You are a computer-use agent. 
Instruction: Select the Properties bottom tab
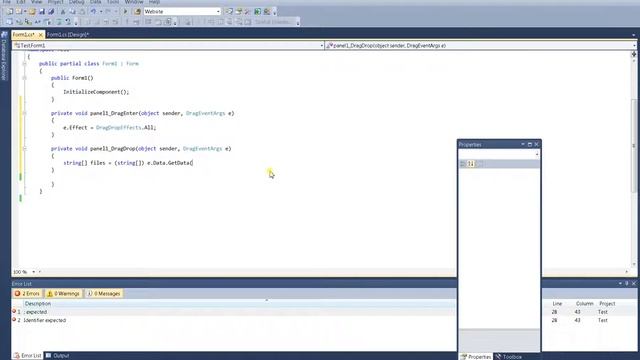(476, 357)
